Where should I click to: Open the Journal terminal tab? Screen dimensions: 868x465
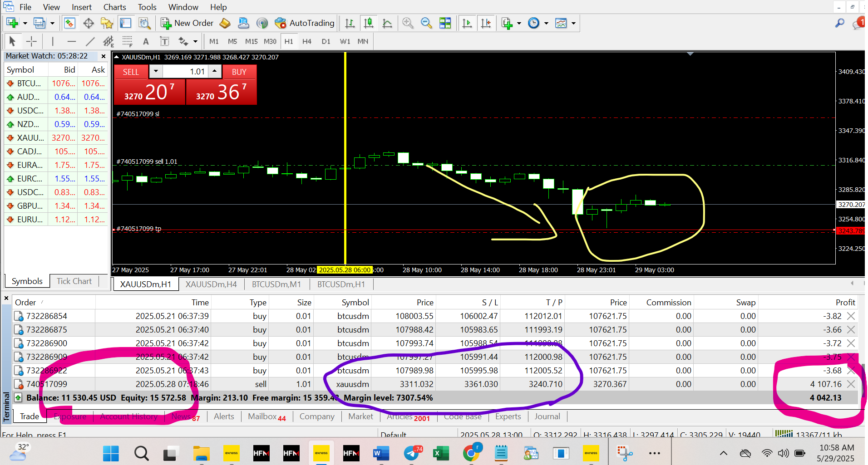coord(547,416)
